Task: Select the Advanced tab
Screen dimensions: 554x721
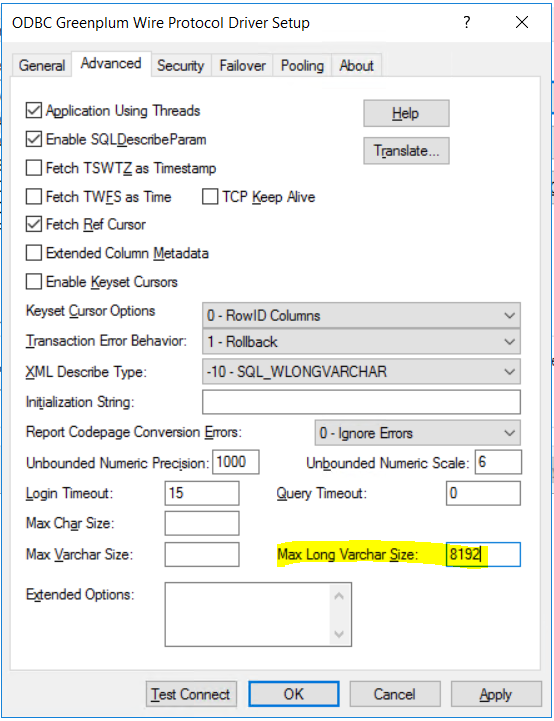Action: (111, 63)
